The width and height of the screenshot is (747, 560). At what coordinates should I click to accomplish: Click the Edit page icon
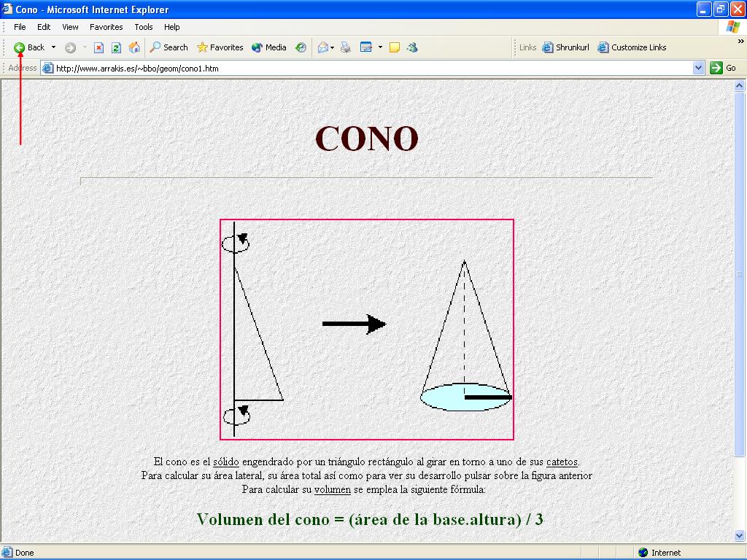[x=366, y=47]
